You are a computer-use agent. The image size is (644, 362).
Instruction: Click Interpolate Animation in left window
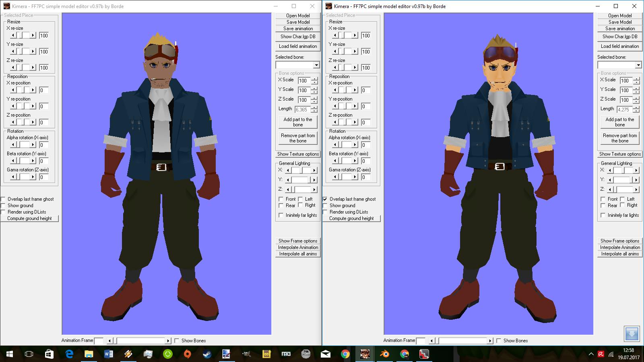tap(298, 247)
